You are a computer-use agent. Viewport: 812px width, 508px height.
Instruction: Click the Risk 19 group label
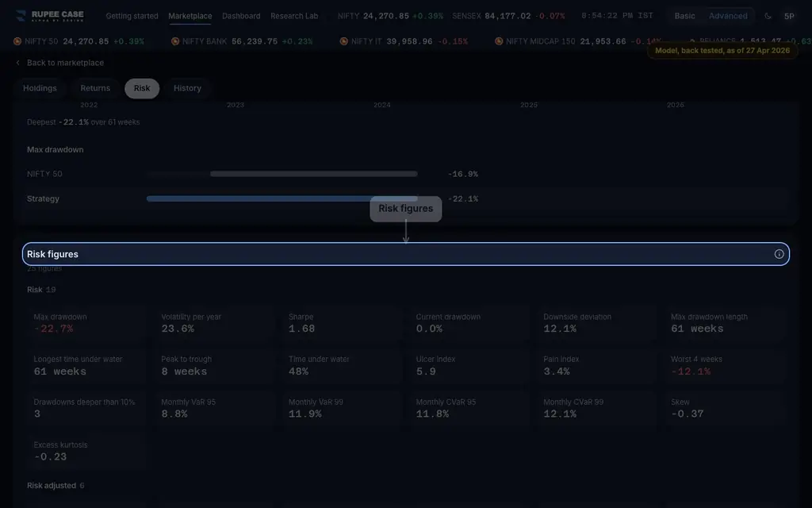click(41, 290)
